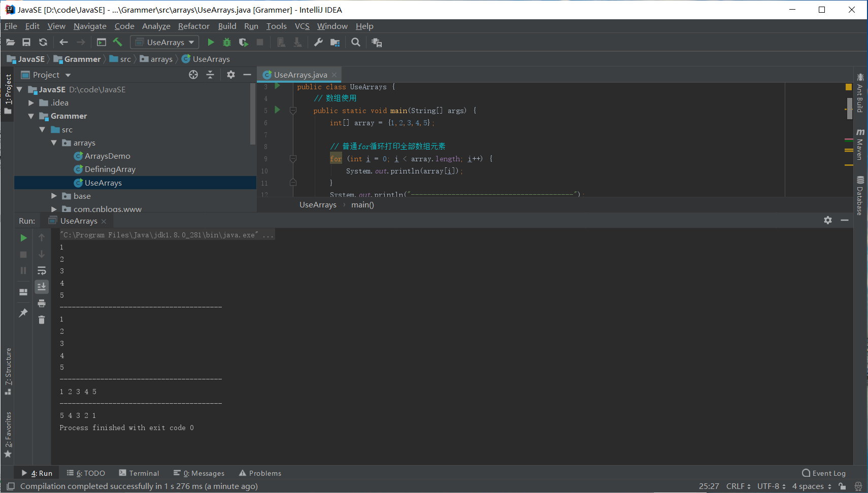
Task: Clear console output with trash icon
Action: (x=42, y=320)
